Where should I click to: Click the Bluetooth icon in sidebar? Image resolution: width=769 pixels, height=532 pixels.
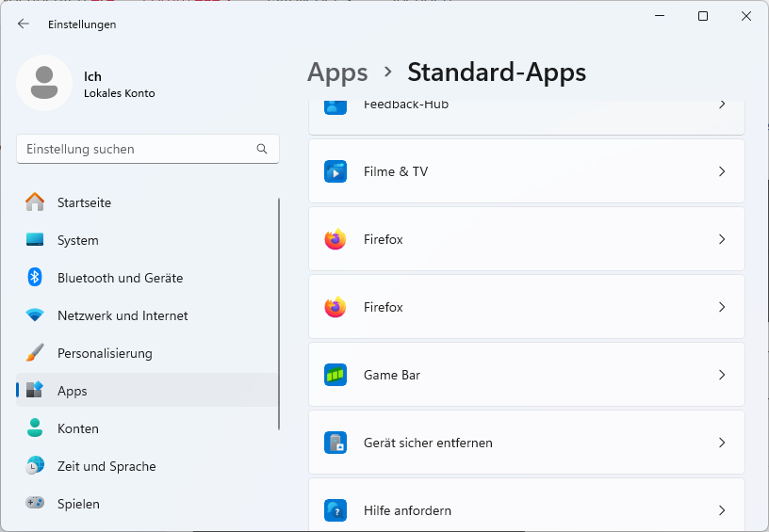click(x=35, y=278)
